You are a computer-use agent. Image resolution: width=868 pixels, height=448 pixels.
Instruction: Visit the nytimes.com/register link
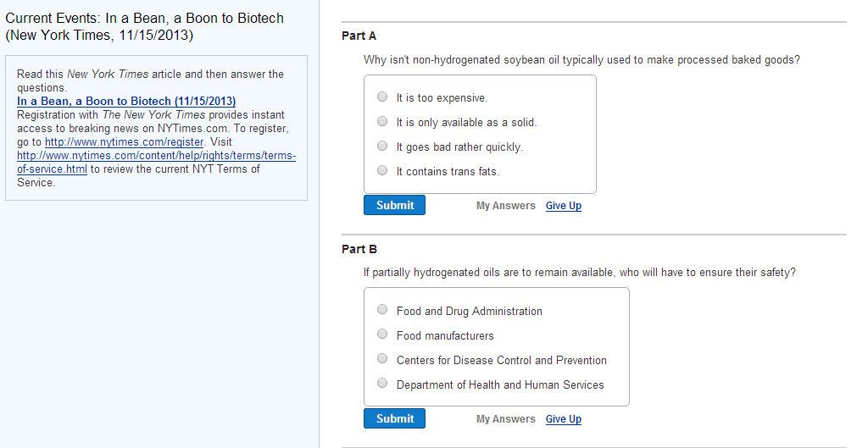[124, 142]
